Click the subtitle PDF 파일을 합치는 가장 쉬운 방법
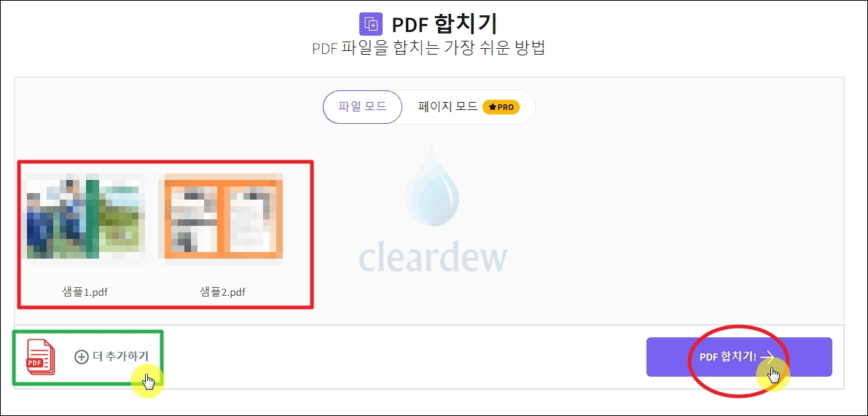 [x=429, y=48]
